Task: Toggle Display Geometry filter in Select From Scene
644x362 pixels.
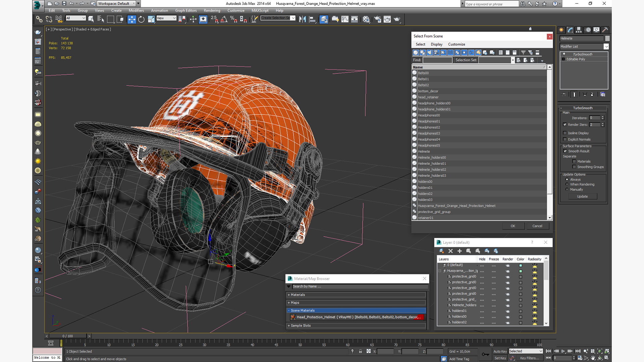Action: (x=416, y=53)
